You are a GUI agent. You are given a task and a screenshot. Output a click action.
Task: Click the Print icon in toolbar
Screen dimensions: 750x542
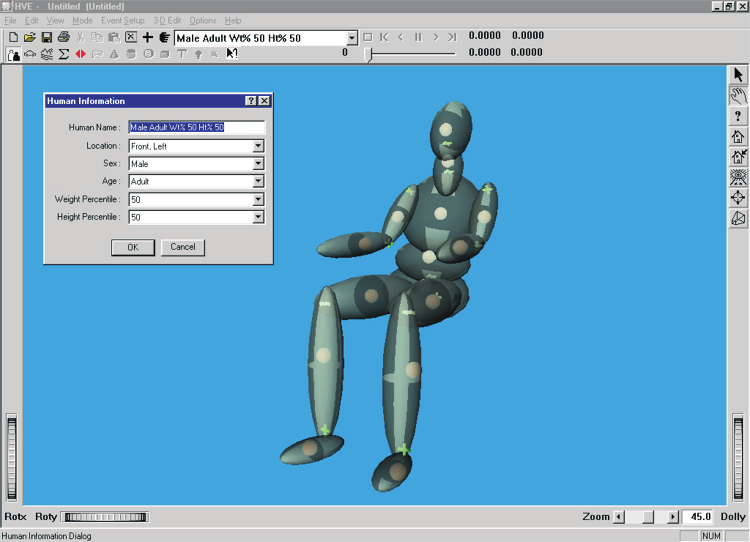(x=64, y=37)
